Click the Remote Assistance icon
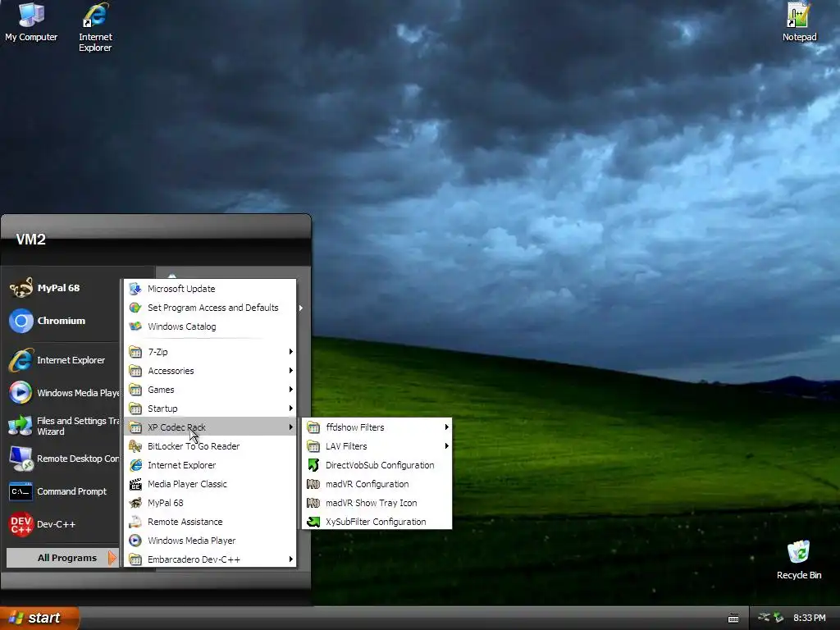840x630 pixels. point(135,522)
